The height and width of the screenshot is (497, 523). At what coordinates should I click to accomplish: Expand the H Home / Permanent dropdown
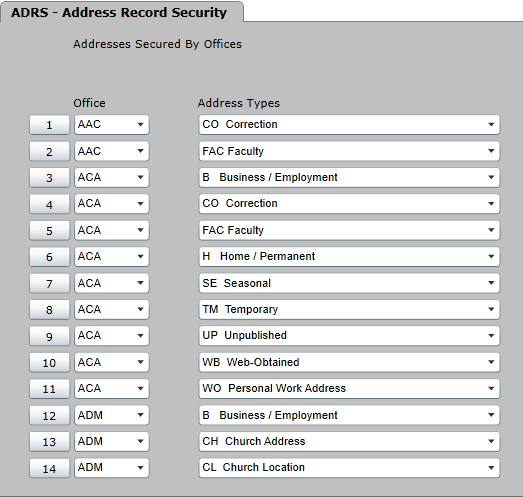pyautogui.click(x=349, y=257)
